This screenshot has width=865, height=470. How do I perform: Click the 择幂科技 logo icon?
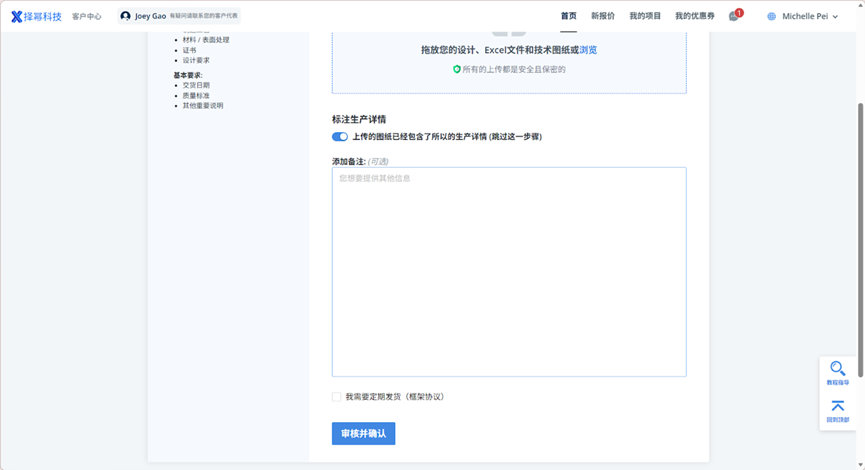pos(17,16)
